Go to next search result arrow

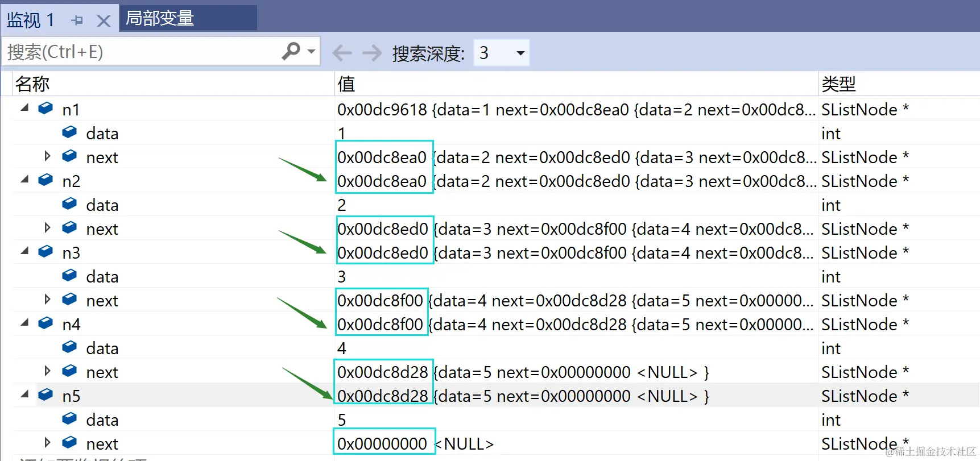[x=372, y=53]
